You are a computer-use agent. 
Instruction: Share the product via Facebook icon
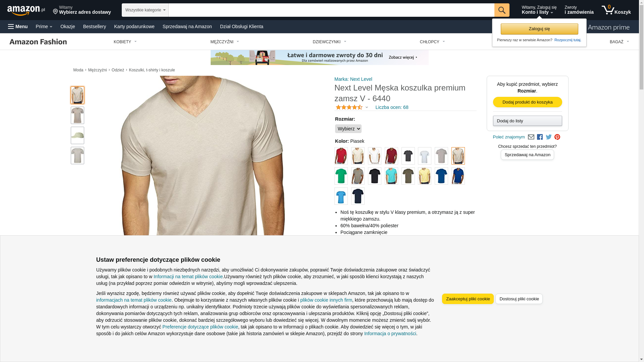point(540,137)
